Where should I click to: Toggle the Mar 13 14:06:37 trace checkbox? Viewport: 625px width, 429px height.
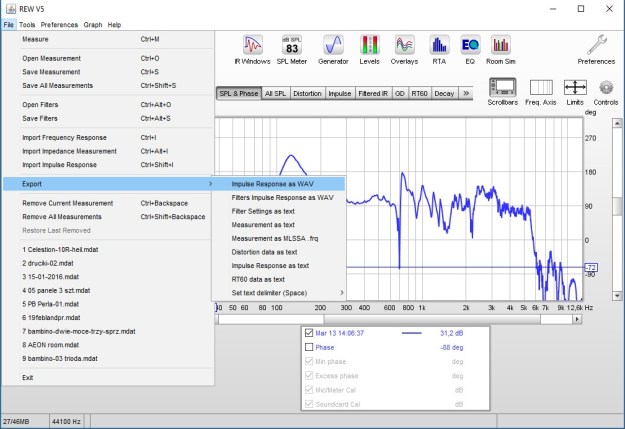point(309,333)
